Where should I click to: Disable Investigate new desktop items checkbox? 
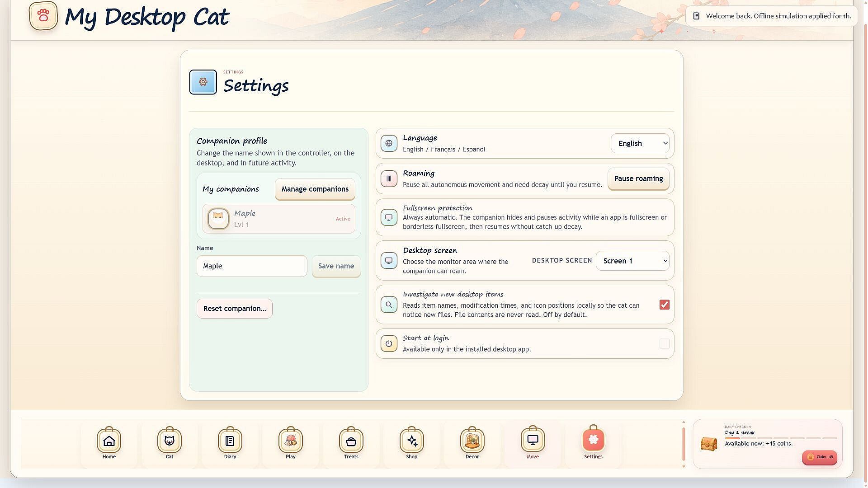pos(664,305)
